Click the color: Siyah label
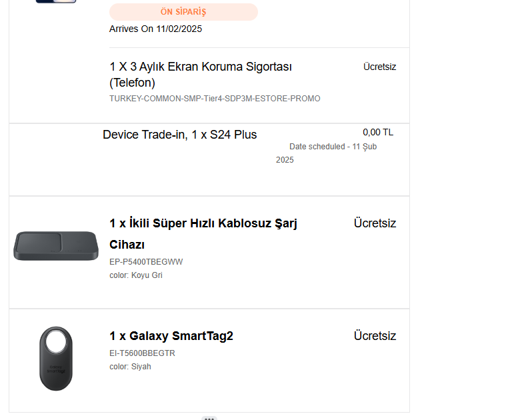This screenshot has height=420, width=506. tap(130, 367)
